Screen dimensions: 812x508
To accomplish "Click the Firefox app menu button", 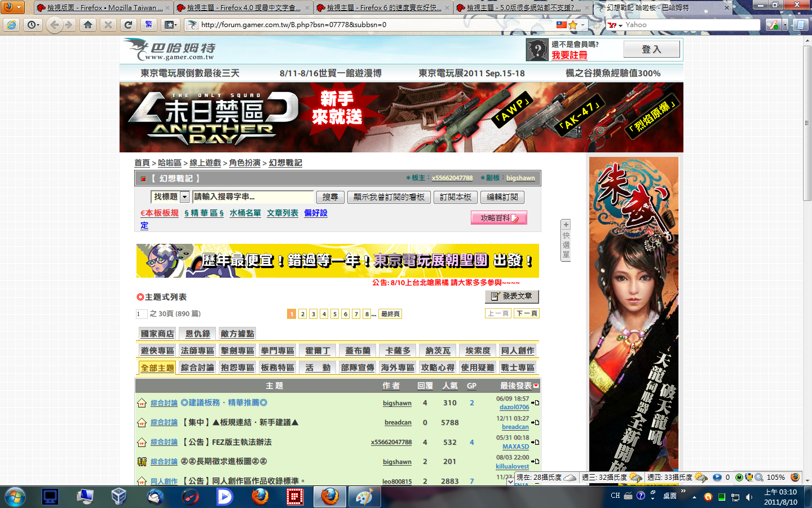I will pos(12,7).
